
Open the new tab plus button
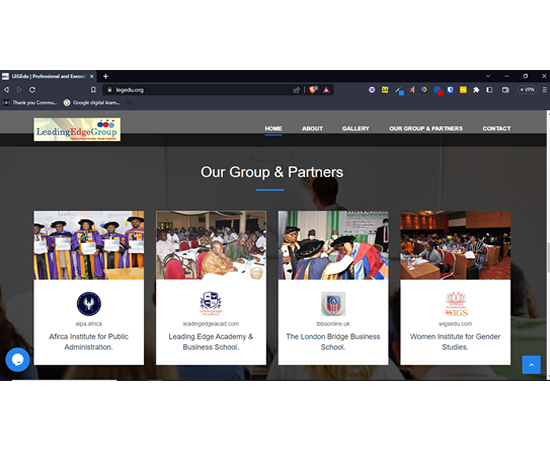click(x=106, y=76)
